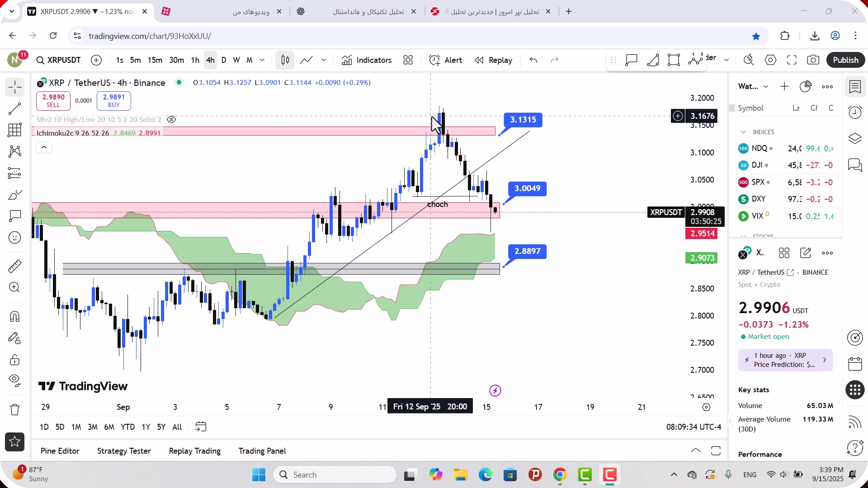Select the VIX watchlist row
This screenshot has width=868, height=488.
[x=786, y=216]
